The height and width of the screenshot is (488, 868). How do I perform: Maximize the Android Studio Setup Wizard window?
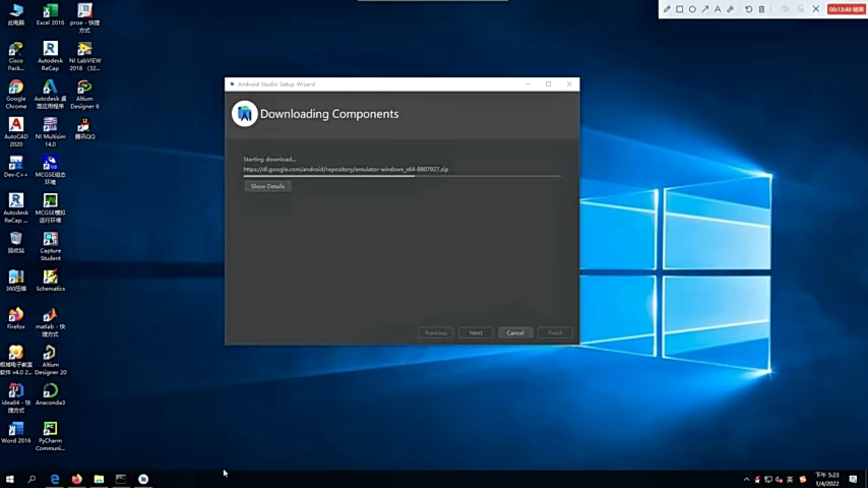[x=548, y=84]
